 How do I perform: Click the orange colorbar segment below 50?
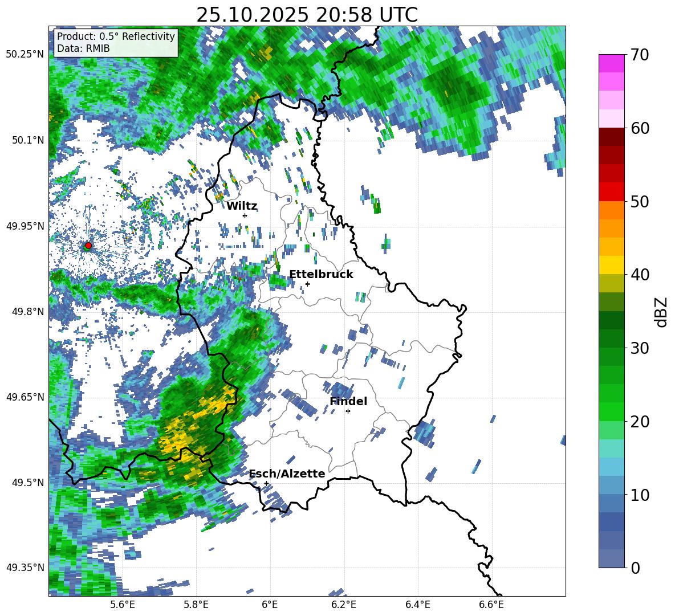click(611, 210)
